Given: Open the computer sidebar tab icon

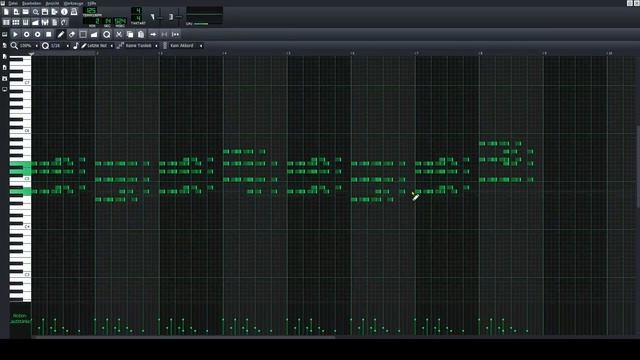Looking at the screenshot, I should [x=4, y=89].
